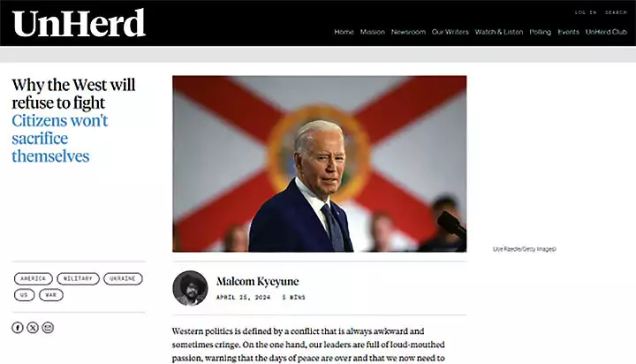Screen dimensions: 636x364
Task: Open Malcom Kyeyune's author avatar
Action: [x=190, y=288]
